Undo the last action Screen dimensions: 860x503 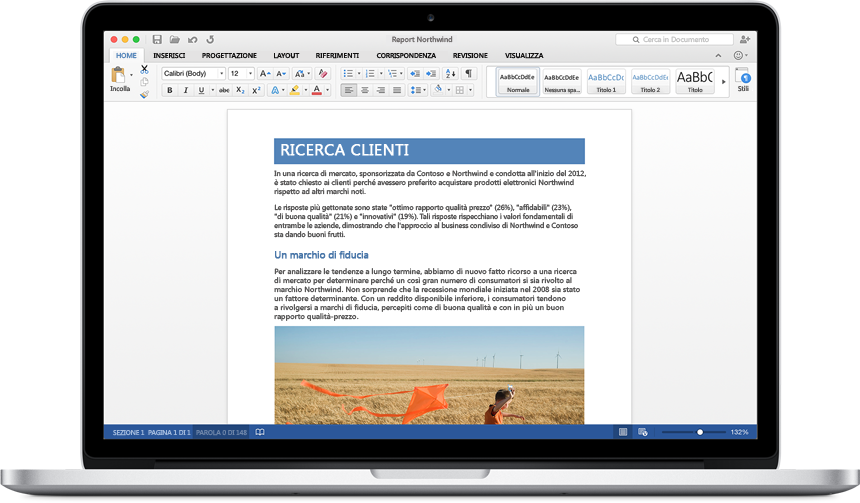tap(193, 39)
